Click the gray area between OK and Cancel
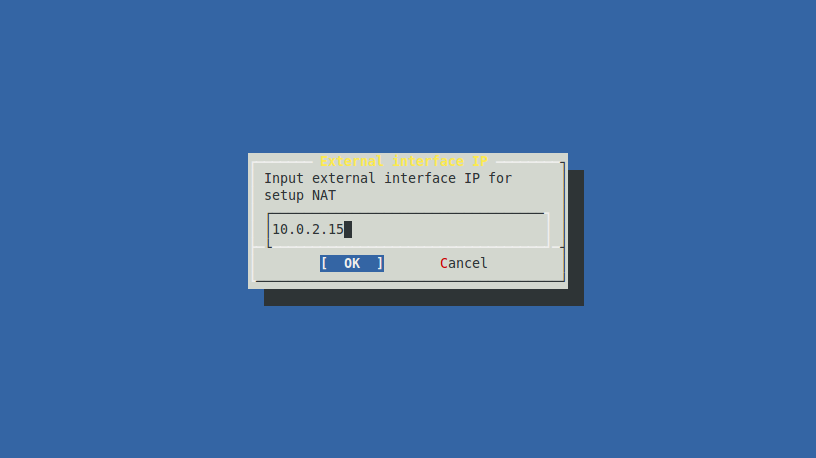Screen dimensions: 816x458 (412, 263)
